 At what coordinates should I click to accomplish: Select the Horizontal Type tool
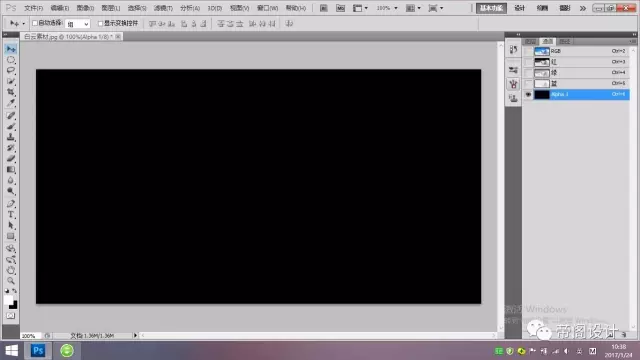pyautogui.click(x=11, y=215)
